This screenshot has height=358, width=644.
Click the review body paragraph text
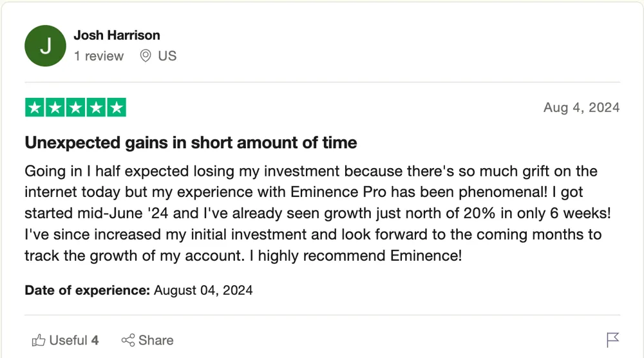pyautogui.click(x=318, y=213)
